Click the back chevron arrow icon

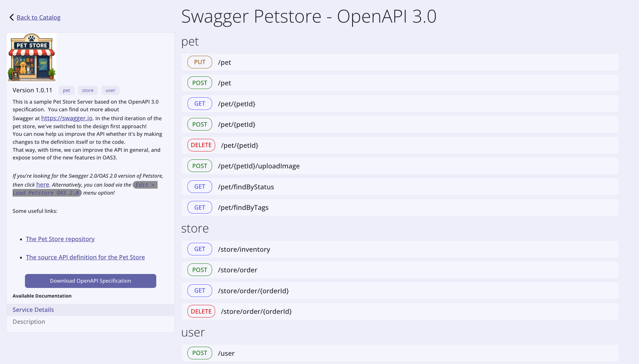tap(12, 17)
